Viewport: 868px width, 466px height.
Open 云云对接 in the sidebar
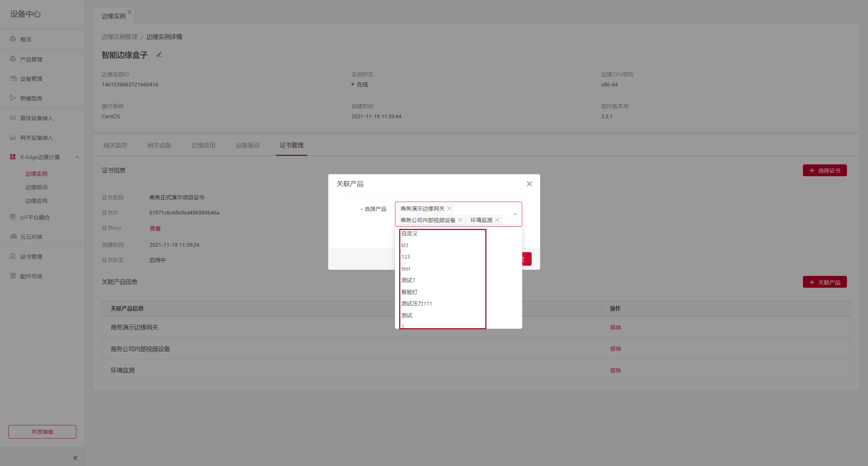coord(31,237)
